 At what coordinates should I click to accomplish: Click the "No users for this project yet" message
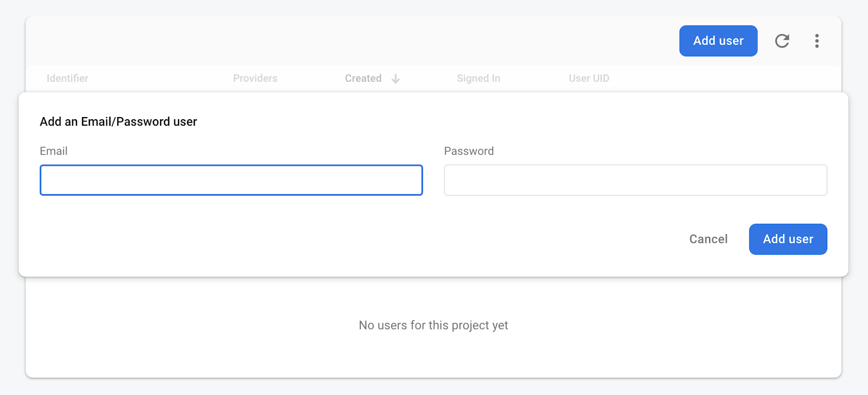coord(433,325)
